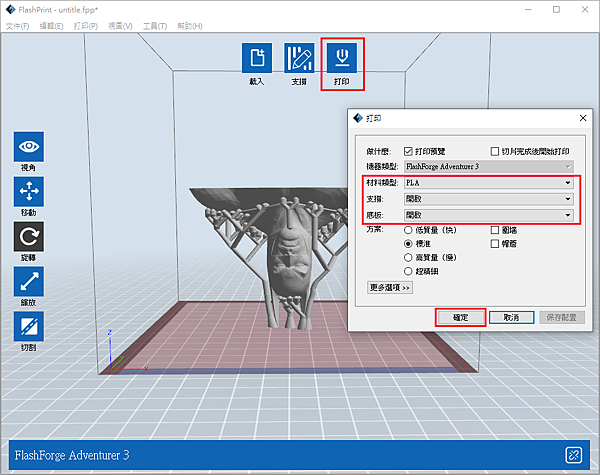This screenshot has height=475, width=600.
Task: Select 低質量 (快) radio button
Action: pos(408,230)
